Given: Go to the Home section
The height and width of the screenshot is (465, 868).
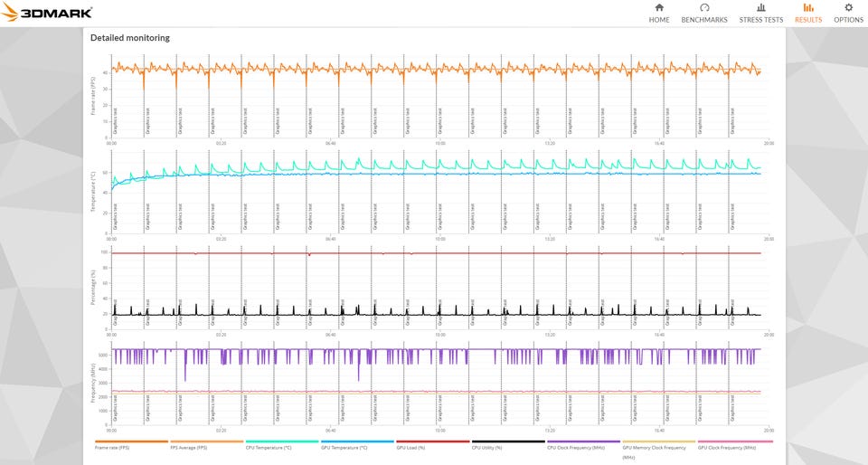Looking at the screenshot, I should pos(659,13).
